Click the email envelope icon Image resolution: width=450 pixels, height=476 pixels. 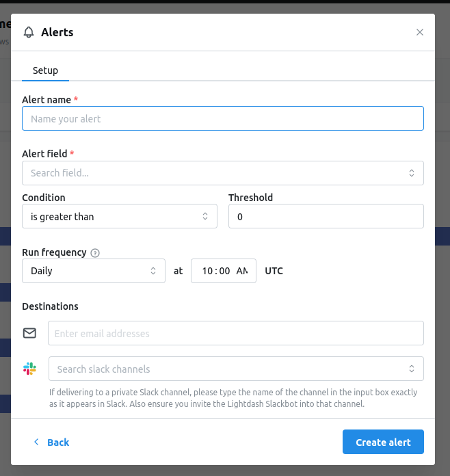[x=29, y=333]
